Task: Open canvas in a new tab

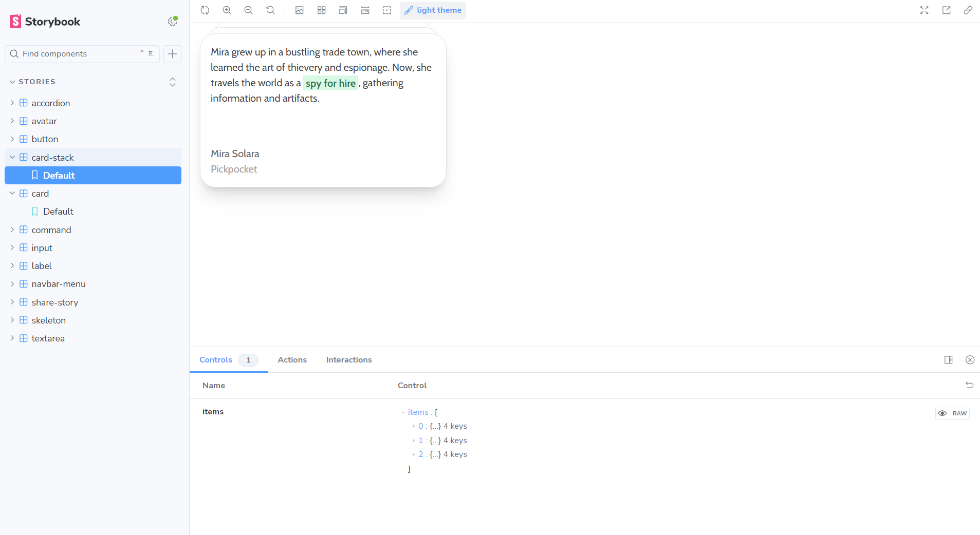Action: coord(946,10)
